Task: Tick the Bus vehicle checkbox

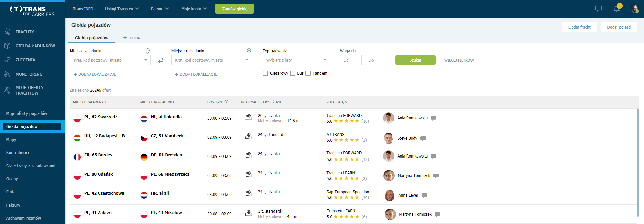Action: 293,73
